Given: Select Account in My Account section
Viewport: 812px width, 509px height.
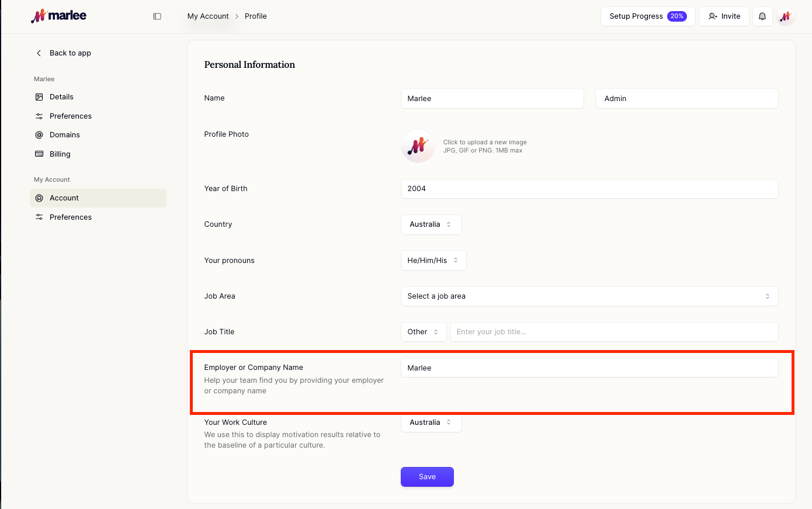Looking at the screenshot, I should coord(98,198).
